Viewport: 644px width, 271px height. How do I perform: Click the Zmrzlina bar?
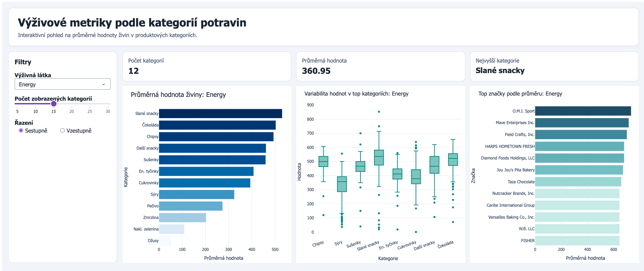[182, 218]
